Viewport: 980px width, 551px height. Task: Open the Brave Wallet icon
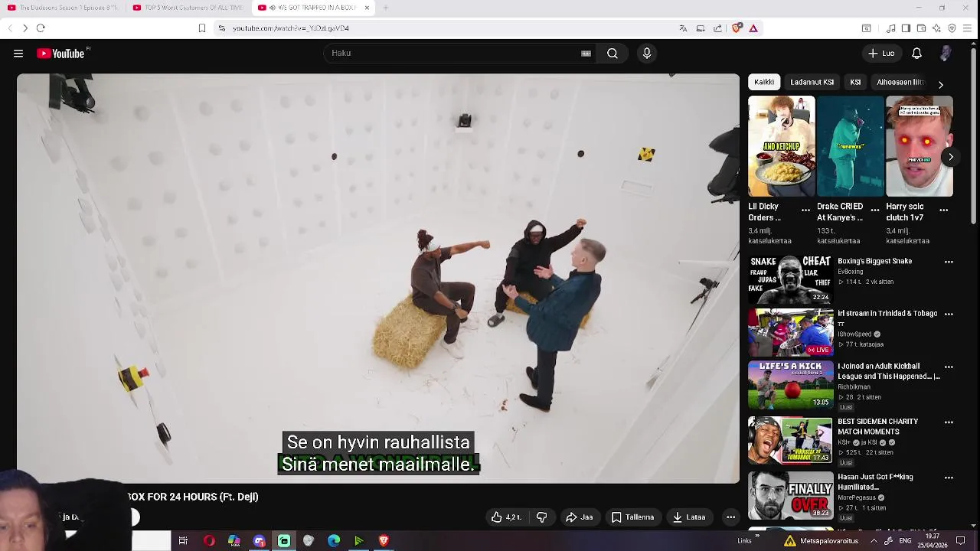pyautogui.click(x=921, y=28)
